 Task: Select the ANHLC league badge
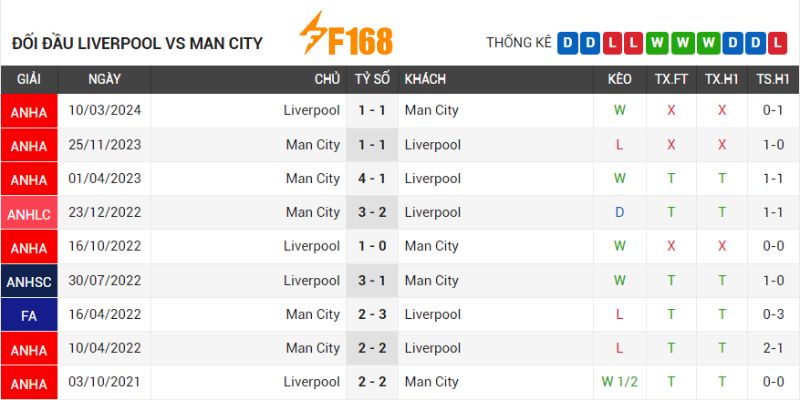tap(29, 213)
